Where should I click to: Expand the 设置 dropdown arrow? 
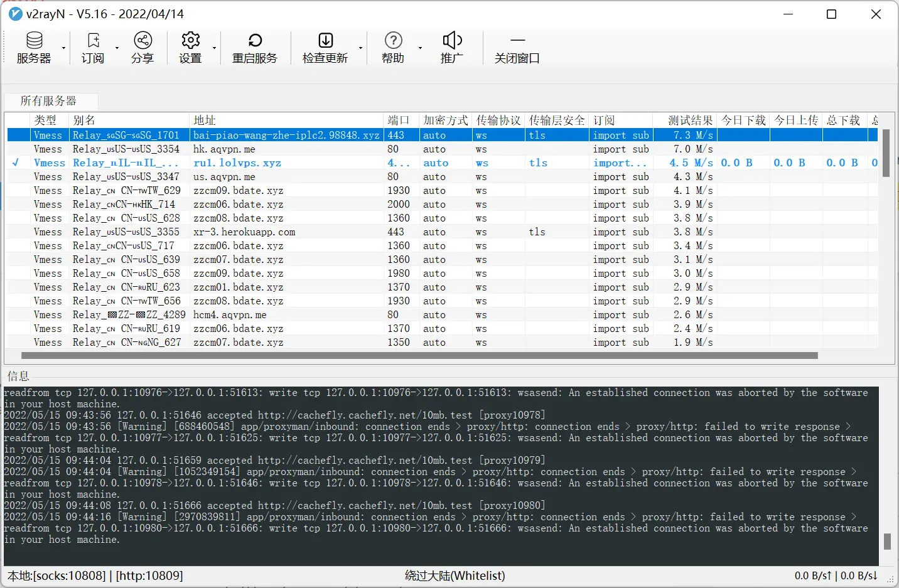pos(214,48)
